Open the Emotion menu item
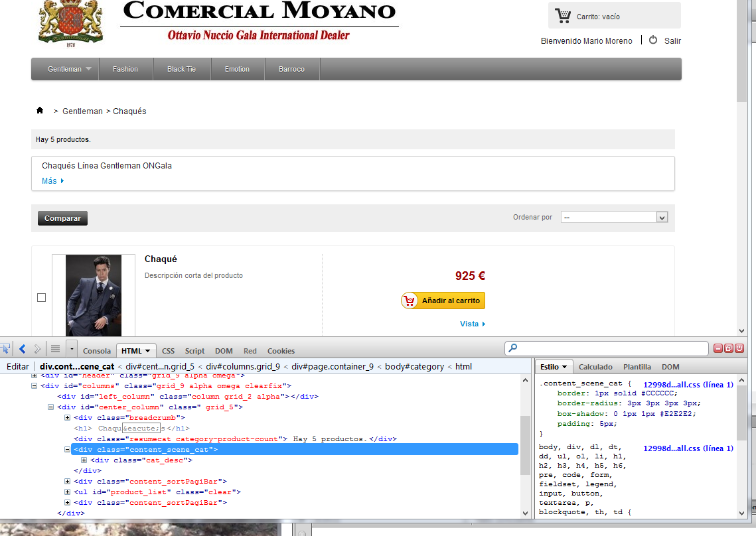The image size is (756, 536). point(237,69)
